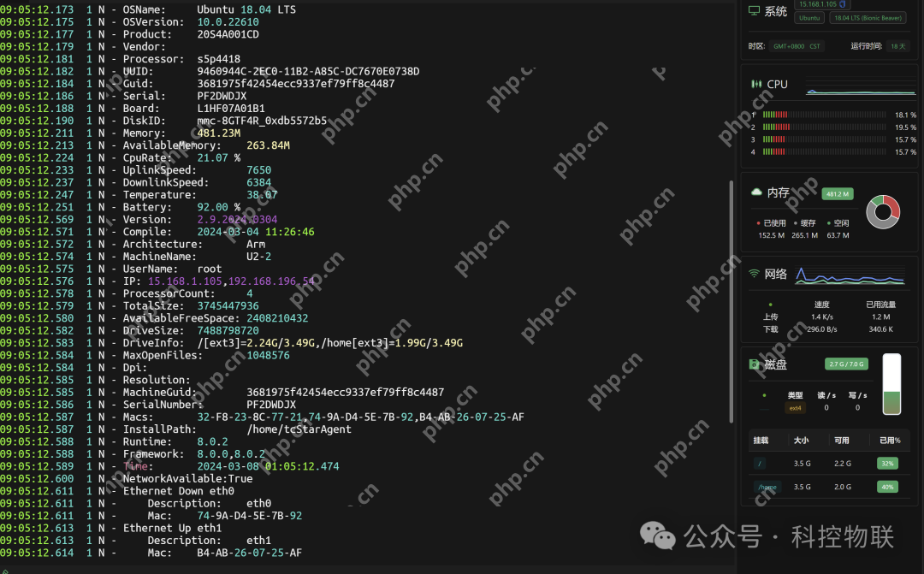Click the Wi-Fi icon beside 网络
The image size is (924, 574).
755,274
